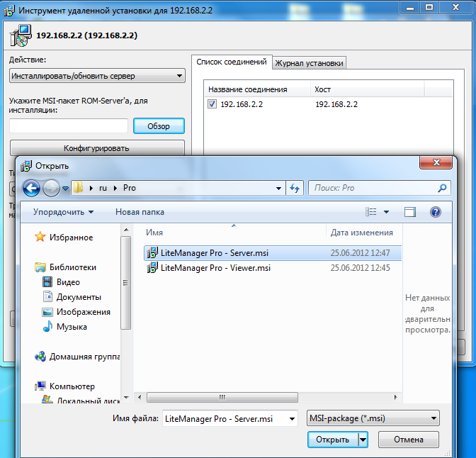Screen dimensions: 476x458
Task: Open address bar history dropdown
Action: (278, 188)
